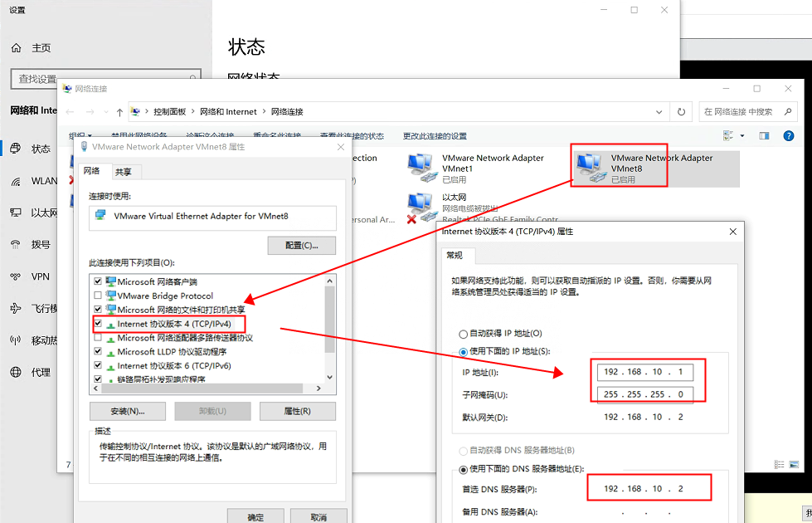Image resolution: width=812 pixels, height=523 pixels.
Task: Open Mobile hotspot item in Settings sidebar
Action: [34, 340]
